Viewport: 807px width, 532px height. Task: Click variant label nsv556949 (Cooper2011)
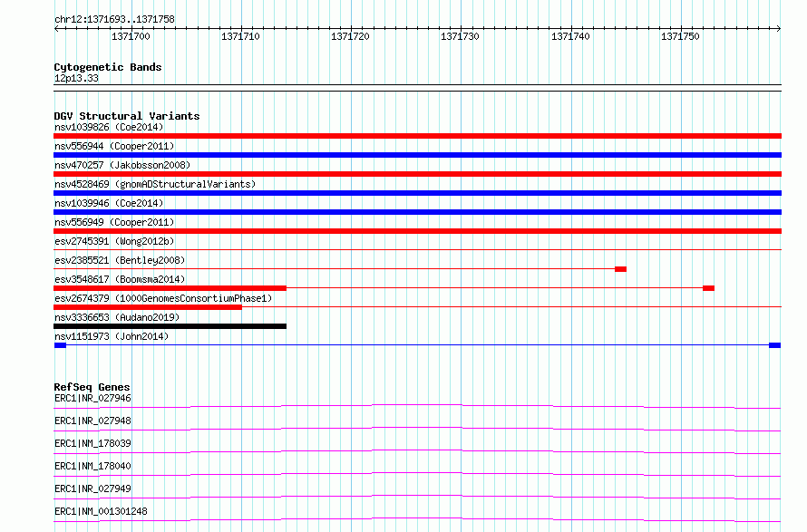114,222
